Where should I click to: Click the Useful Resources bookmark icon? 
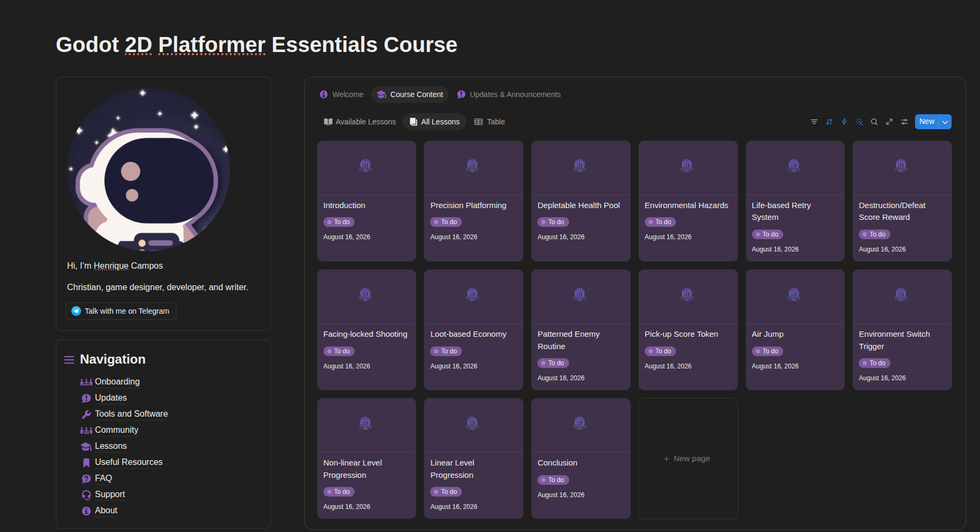(86, 463)
